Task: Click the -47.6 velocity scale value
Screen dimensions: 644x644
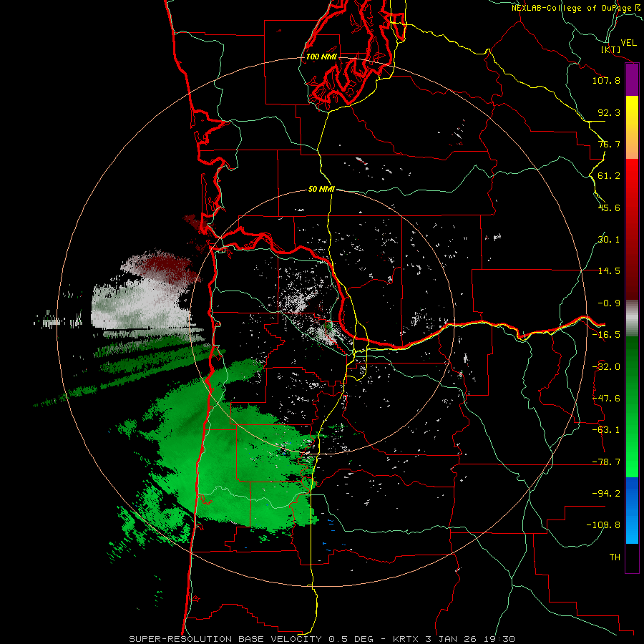Action: click(606, 399)
